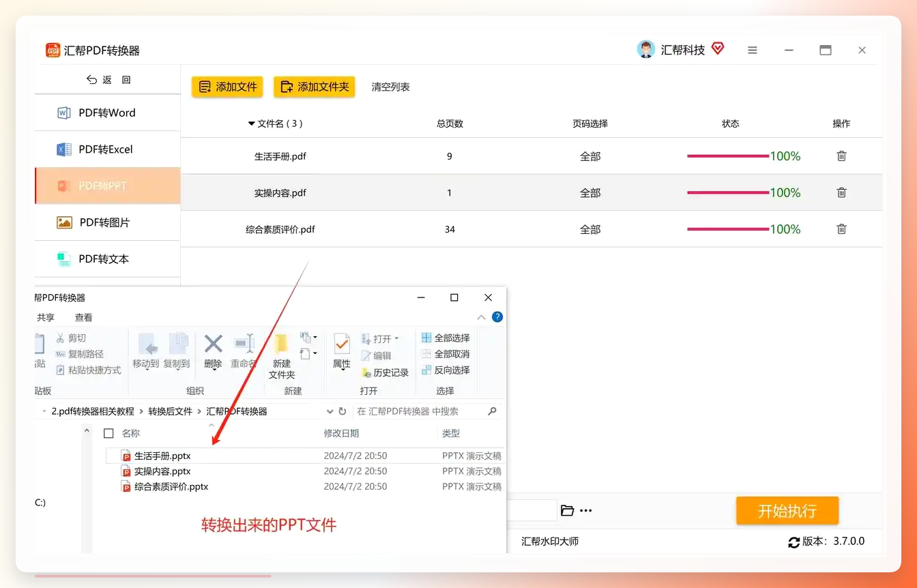Remove 综合素质评价.pdf using its trash icon

841,229
